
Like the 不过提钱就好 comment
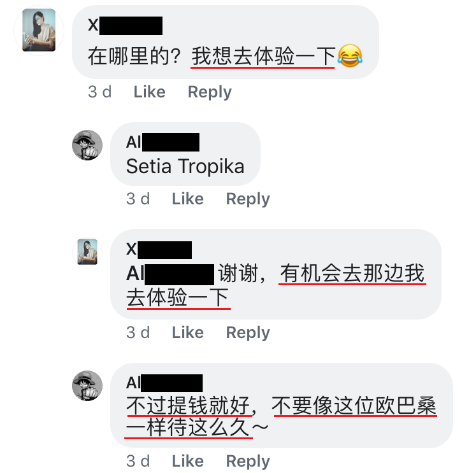pyautogui.click(x=187, y=461)
